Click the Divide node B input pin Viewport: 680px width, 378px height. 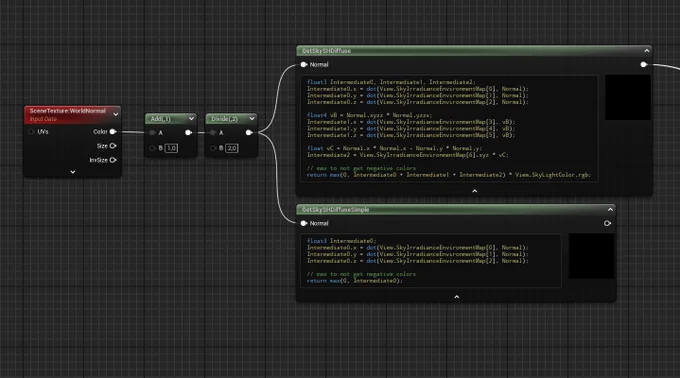click(213, 148)
